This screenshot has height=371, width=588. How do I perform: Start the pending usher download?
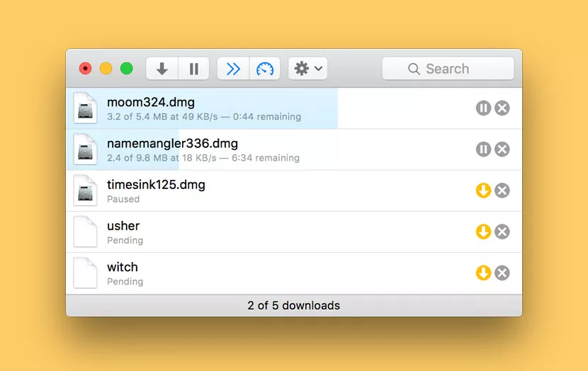point(483,232)
